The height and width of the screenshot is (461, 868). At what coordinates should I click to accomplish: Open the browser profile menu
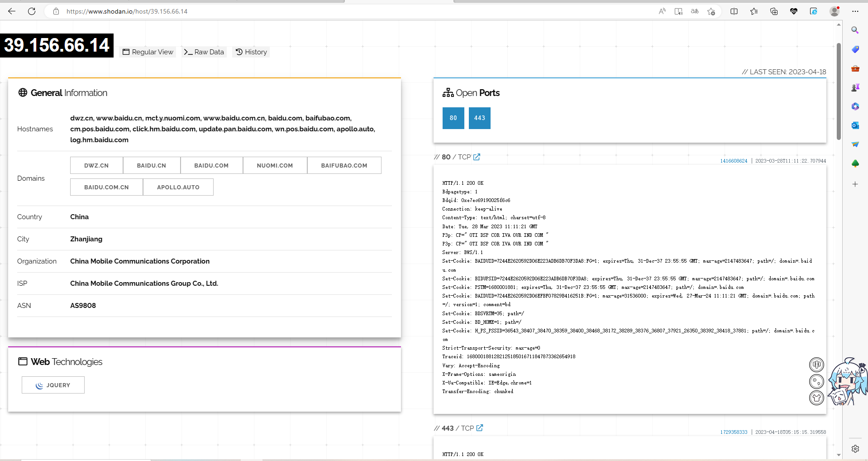pos(835,11)
